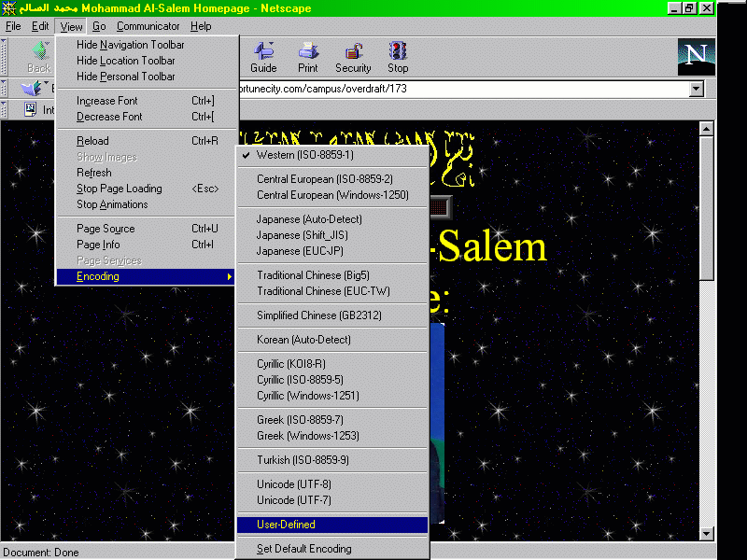Select Cyrillic (Windows-1251) encoding option
This screenshot has width=747, height=560.
pyautogui.click(x=307, y=396)
